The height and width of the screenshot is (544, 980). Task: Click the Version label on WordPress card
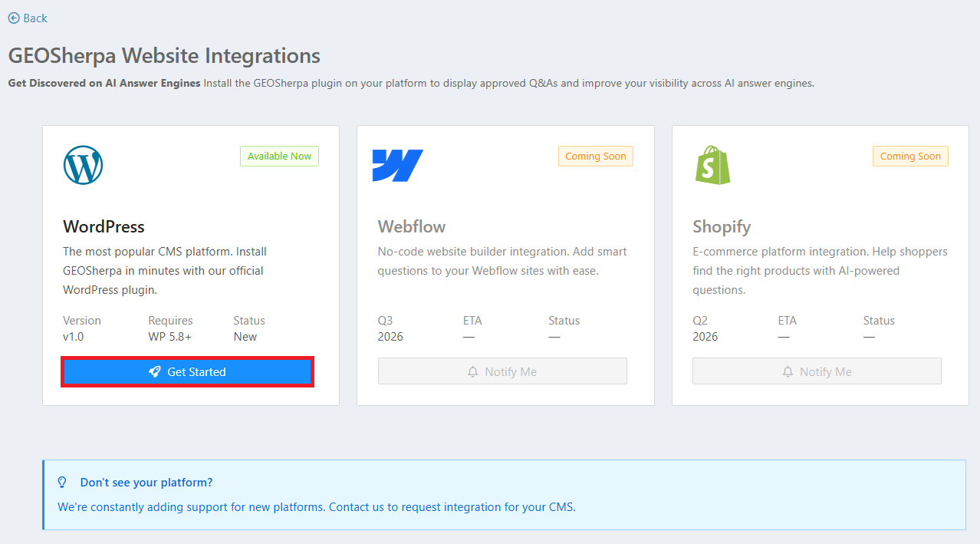coord(82,321)
